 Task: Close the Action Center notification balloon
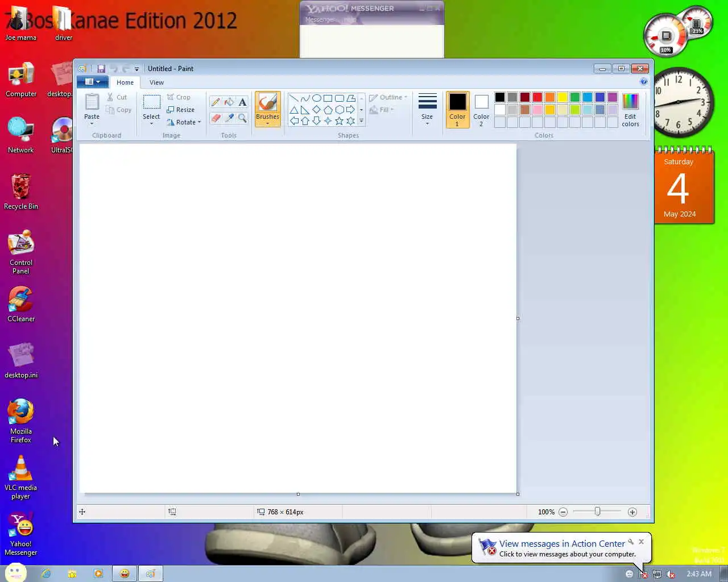641,542
